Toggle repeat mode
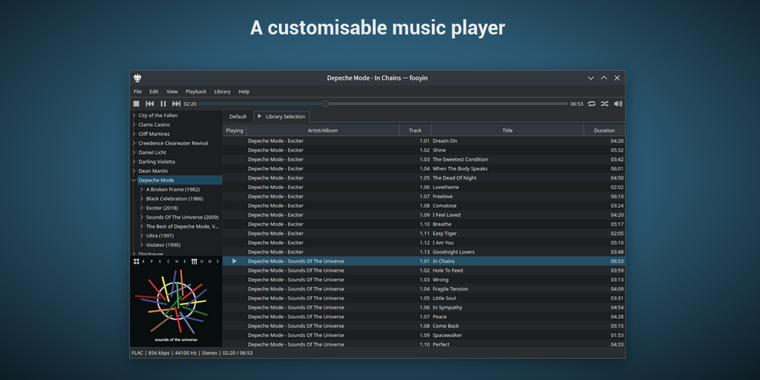 (x=592, y=104)
